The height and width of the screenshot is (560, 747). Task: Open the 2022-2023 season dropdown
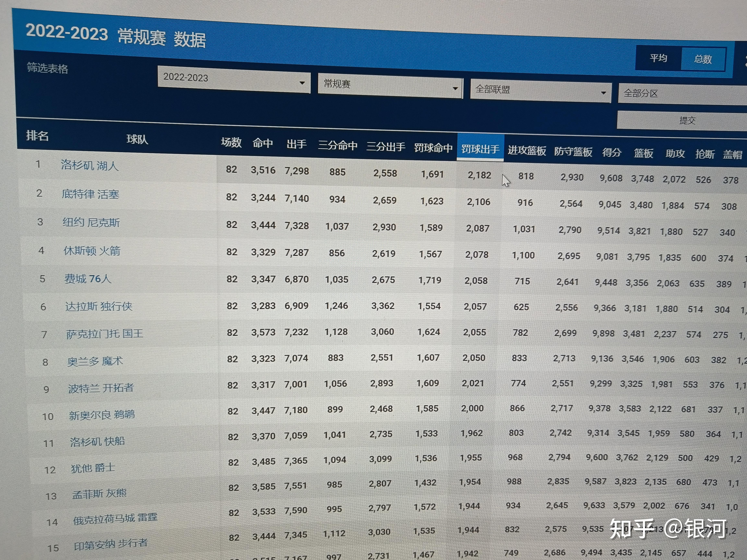(234, 80)
